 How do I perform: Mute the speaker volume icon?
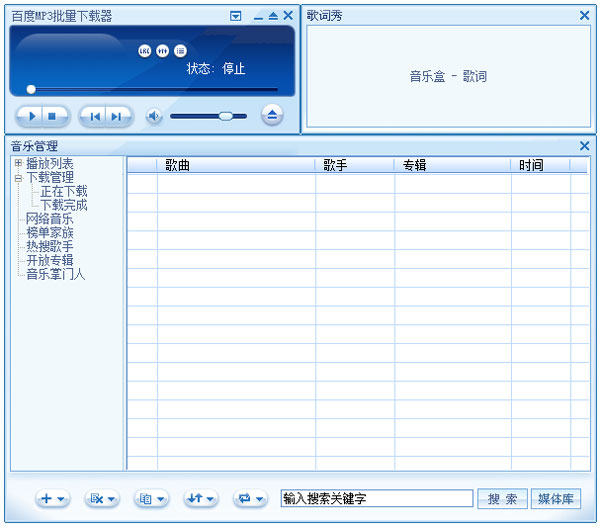pyautogui.click(x=154, y=116)
